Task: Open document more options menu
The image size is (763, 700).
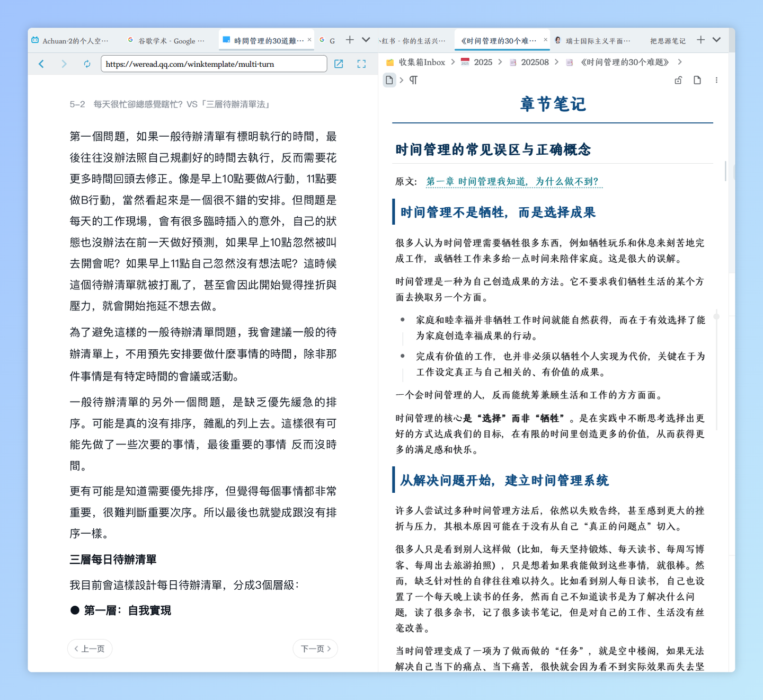Action: pyautogui.click(x=716, y=80)
